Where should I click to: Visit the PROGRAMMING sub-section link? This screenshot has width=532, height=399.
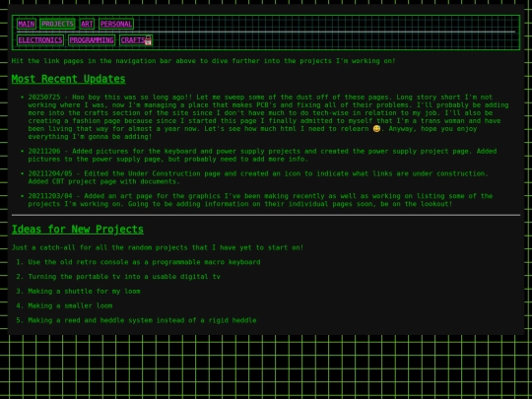tap(92, 40)
